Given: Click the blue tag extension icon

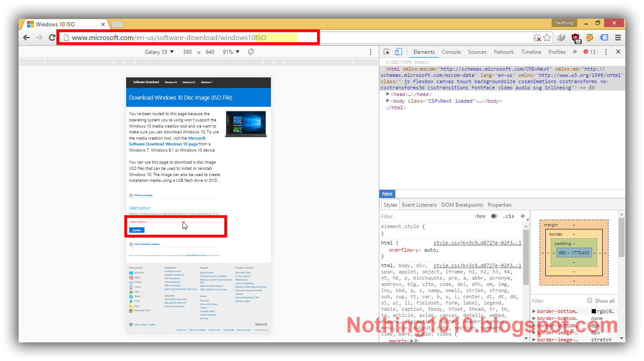Looking at the screenshot, I should pos(604,38).
